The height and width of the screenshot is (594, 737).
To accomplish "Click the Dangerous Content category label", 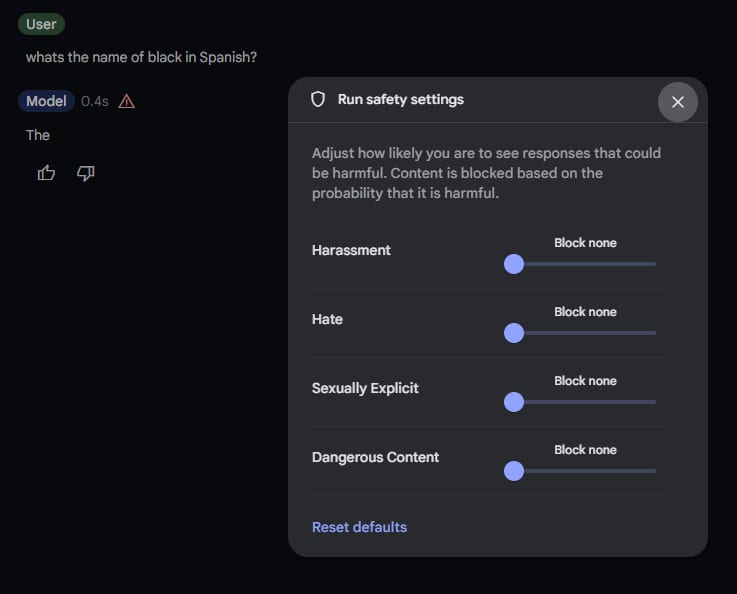I will point(375,457).
